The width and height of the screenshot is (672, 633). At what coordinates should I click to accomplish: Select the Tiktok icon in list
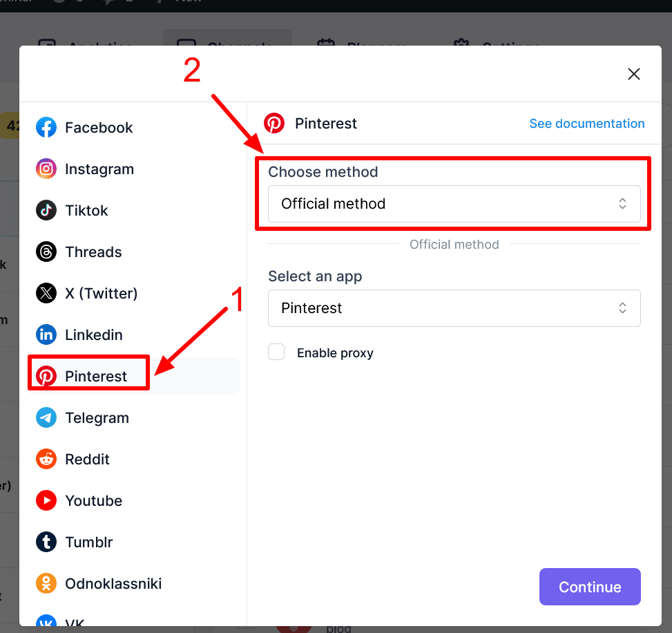[x=46, y=211]
